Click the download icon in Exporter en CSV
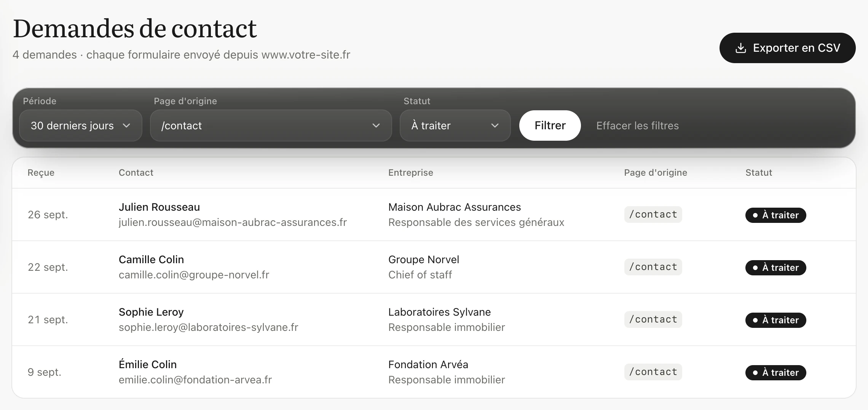The image size is (868, 410). tap(740, 48)
